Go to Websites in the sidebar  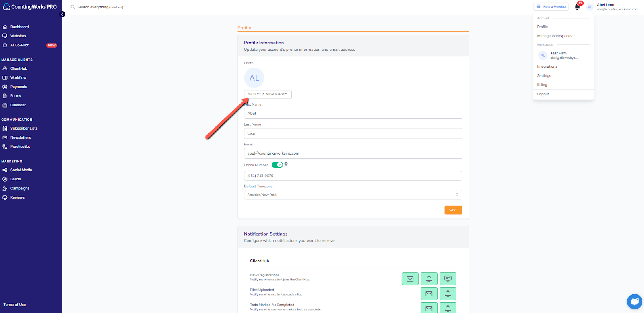[18, 36]
